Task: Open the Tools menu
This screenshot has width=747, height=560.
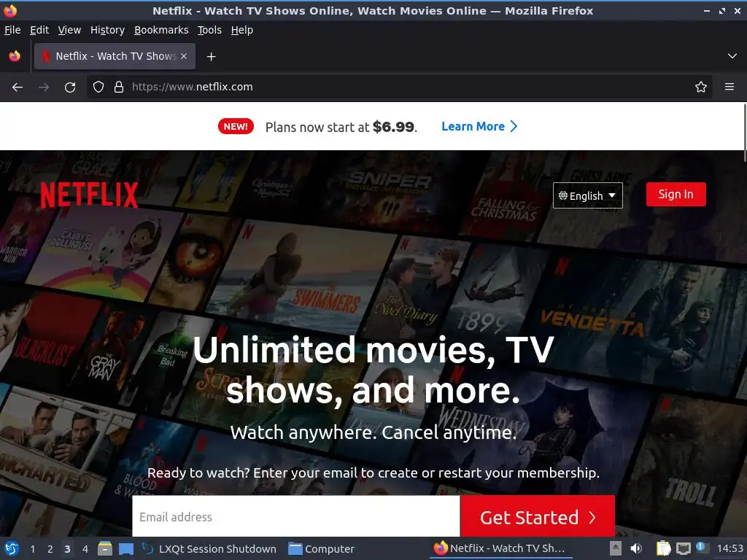Action: tap(209, 30)
